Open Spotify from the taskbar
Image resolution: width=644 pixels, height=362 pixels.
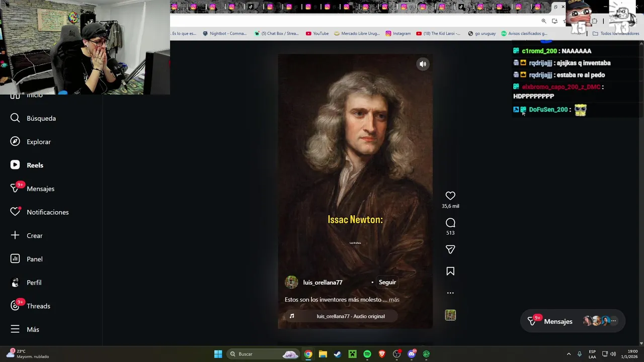pos(367,354)
